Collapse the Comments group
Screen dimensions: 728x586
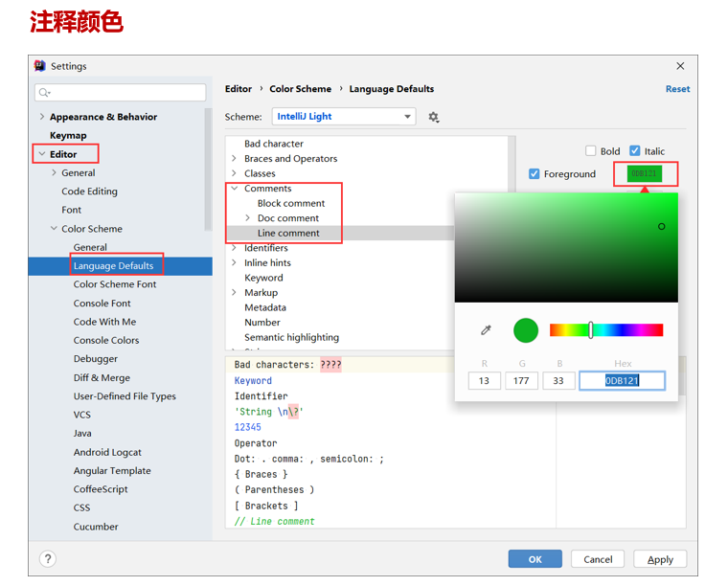click(235, 188)
